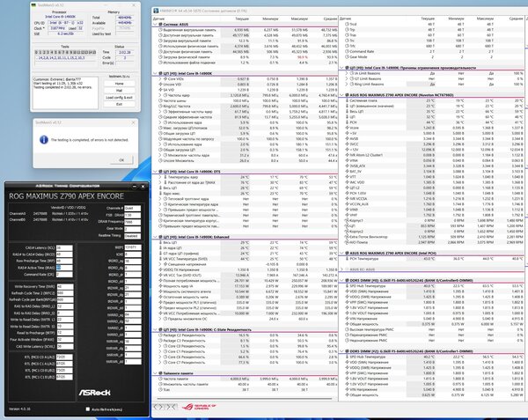Expand the Ring Limit Reasons row
The height and width of the screenshot is (420, 528).
tap(347, 85)
